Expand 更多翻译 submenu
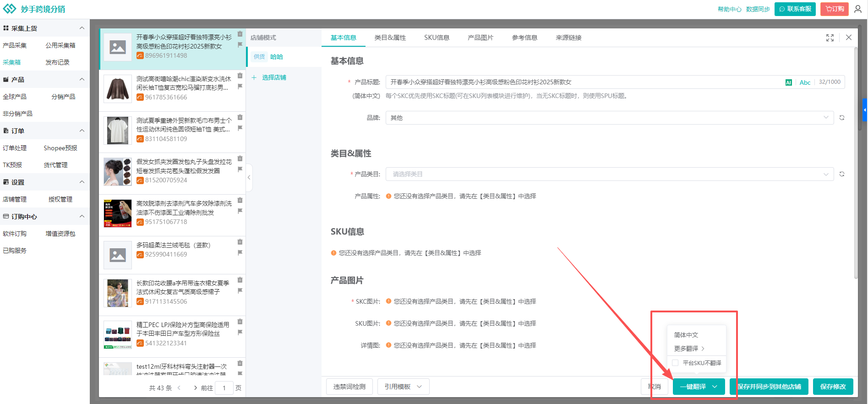Image resolution: width=868 pixels, height=404 pixels. 689,349
